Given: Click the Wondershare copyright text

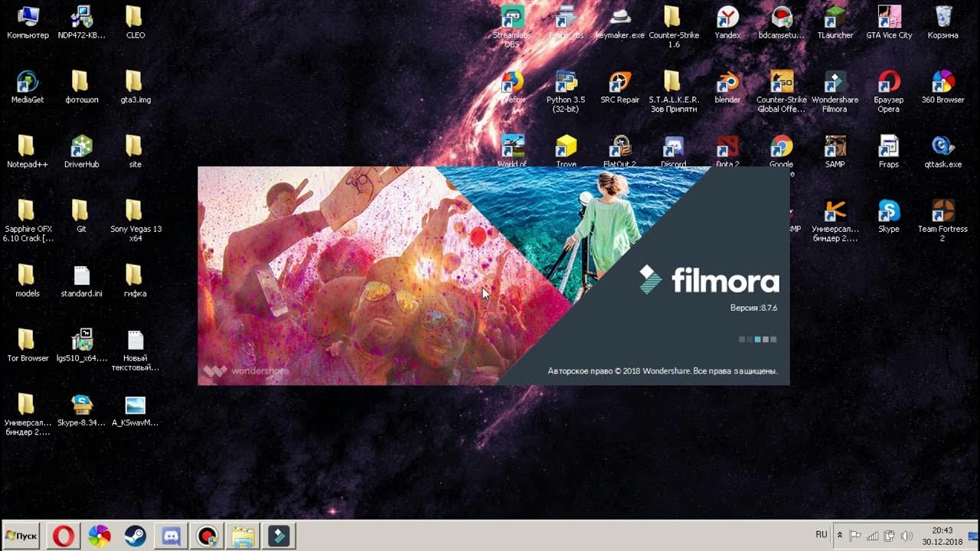Looking at the screenshot, I should coord(662,371).
